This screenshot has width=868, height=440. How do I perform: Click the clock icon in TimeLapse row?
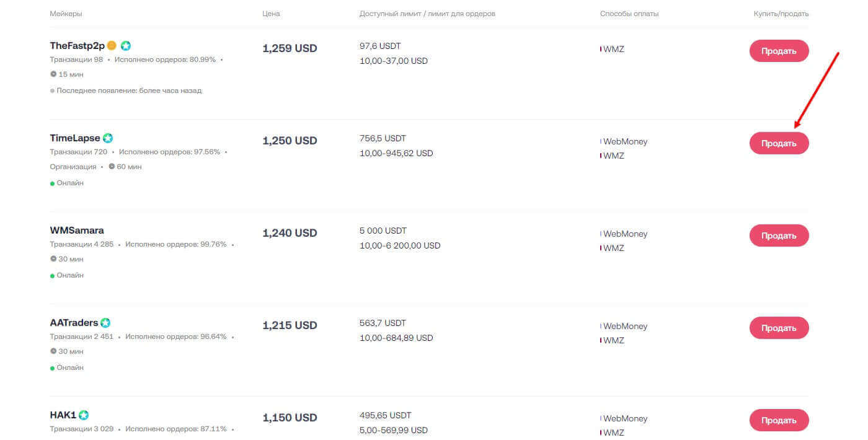(112, 167)
